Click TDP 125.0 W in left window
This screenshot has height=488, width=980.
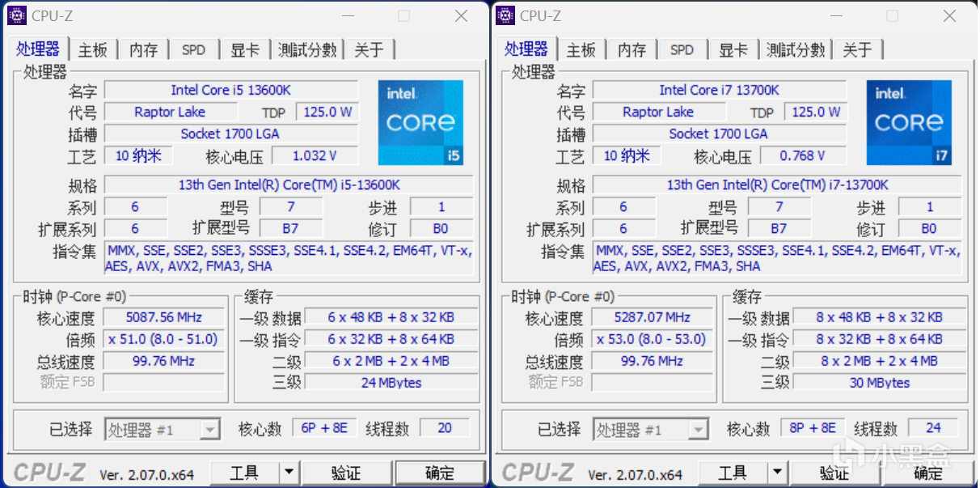(x=327, y=112)
